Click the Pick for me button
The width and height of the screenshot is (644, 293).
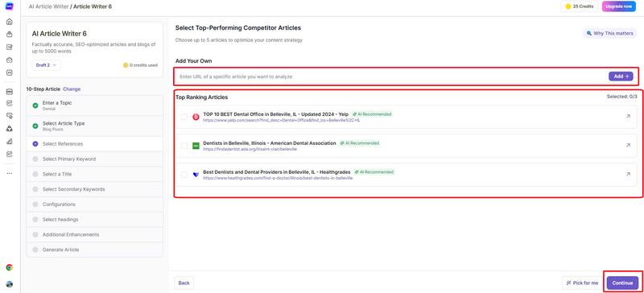click(x=582, y=283)
